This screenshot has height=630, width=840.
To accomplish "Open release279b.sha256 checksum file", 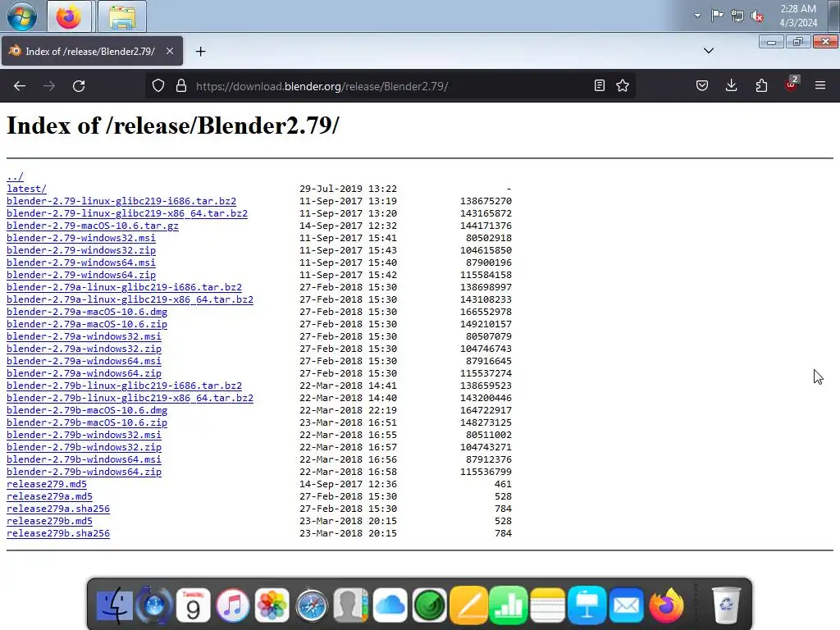I will tap(58, 533).
